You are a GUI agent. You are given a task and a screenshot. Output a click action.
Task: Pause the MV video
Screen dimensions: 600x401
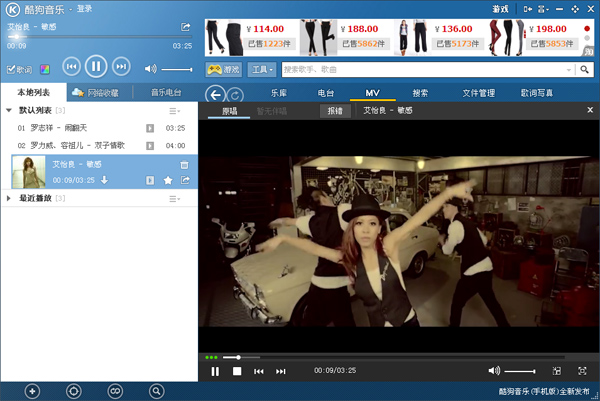(215, 371)
